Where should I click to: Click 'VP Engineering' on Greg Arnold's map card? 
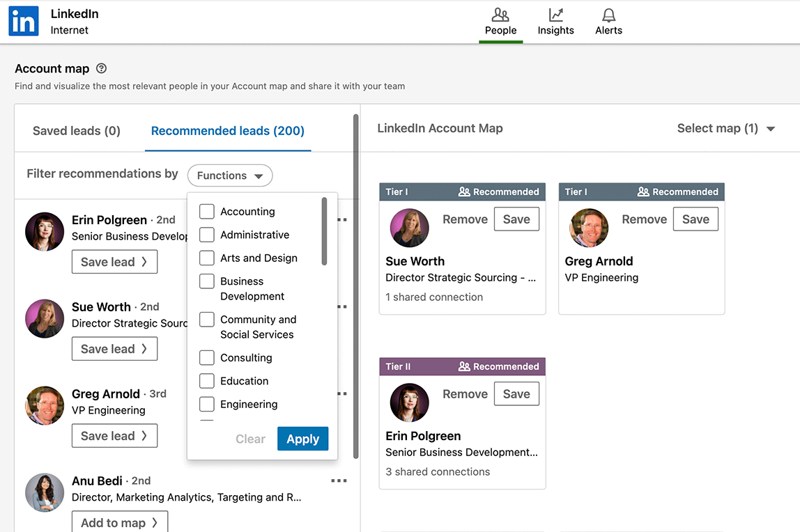601,278
